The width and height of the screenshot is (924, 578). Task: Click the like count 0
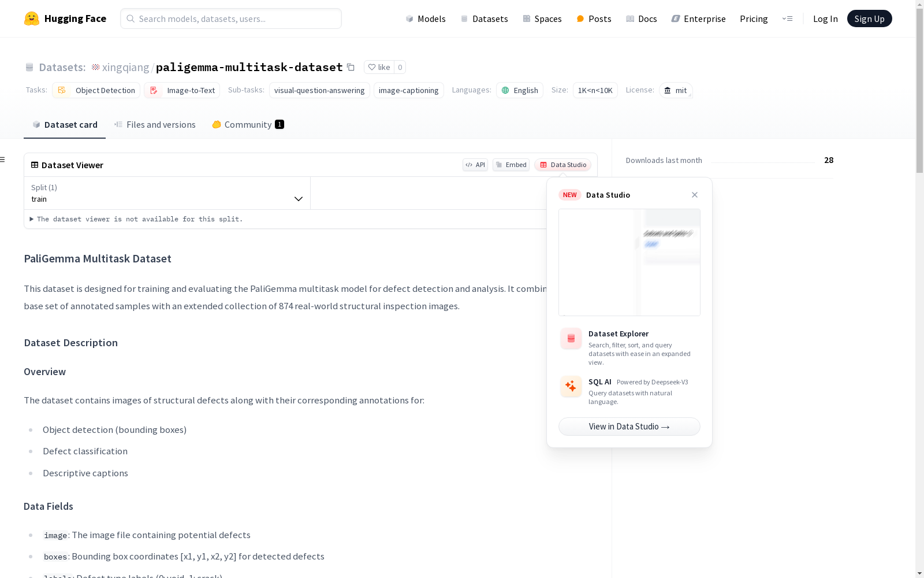tap(400, 67)
